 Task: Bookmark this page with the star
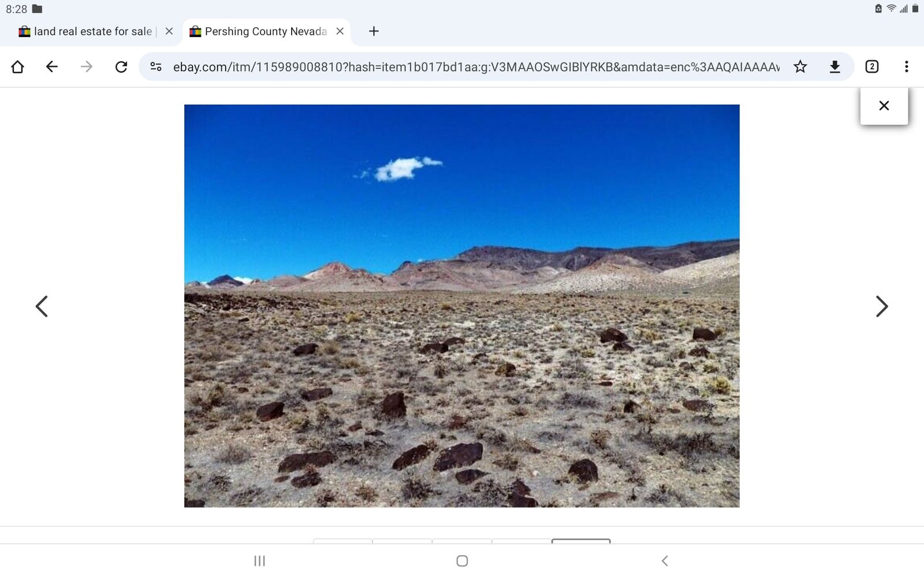pos(800,67)
